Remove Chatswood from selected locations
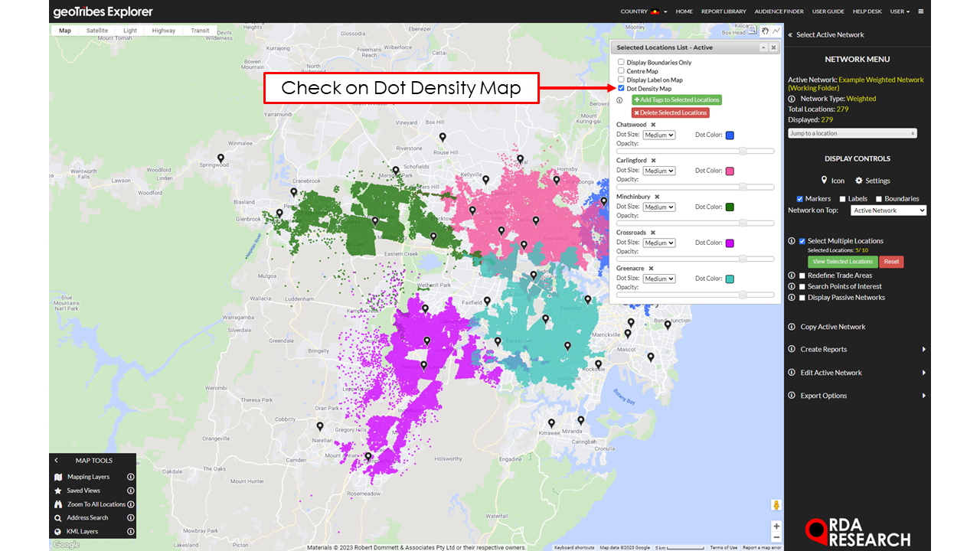The image size is (980, 551). tap(653, 125)
